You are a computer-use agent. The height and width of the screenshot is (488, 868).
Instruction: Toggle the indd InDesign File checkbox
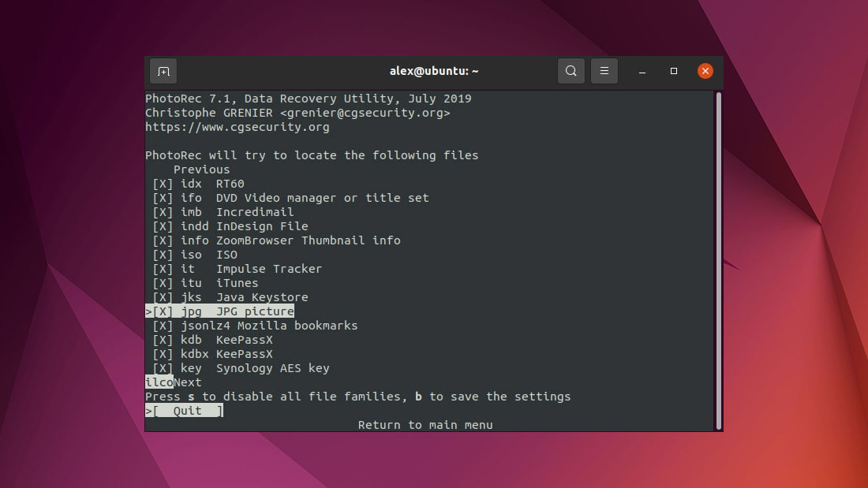coord(163,226)
